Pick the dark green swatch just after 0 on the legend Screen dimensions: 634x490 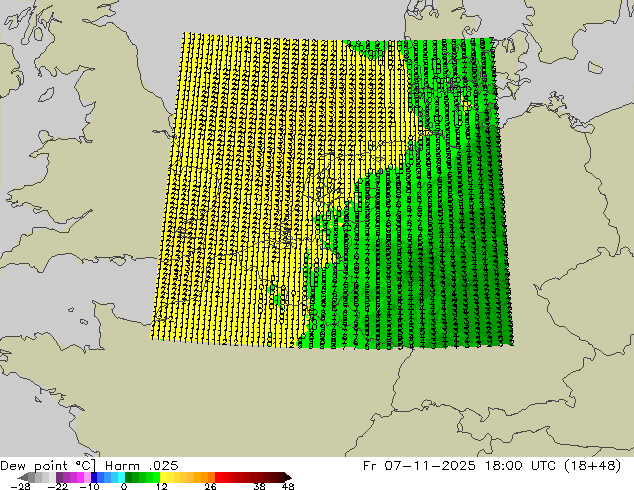click(129, 477)
